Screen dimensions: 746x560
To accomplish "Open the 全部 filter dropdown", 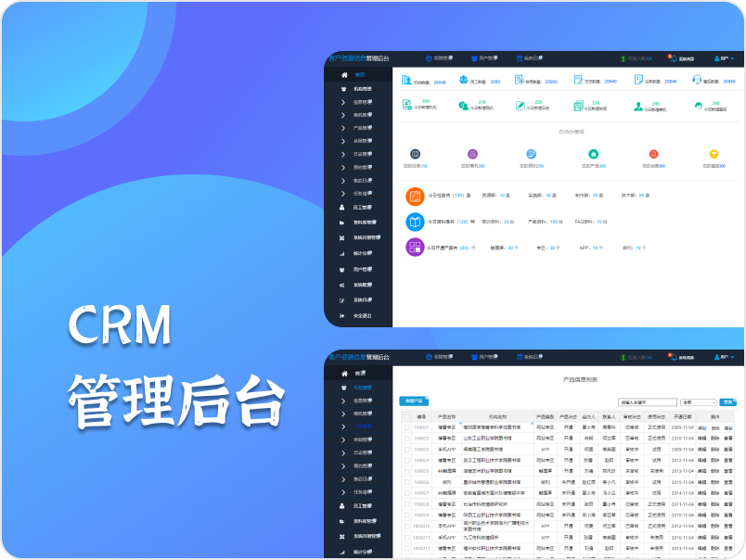I will (x=698, y=401).
